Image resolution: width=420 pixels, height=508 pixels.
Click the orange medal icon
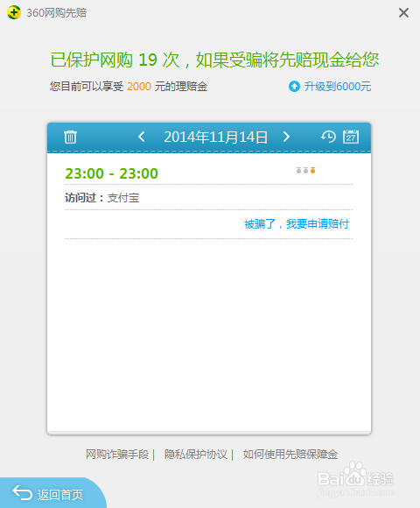pyautogui.click(x=313, y=170)
